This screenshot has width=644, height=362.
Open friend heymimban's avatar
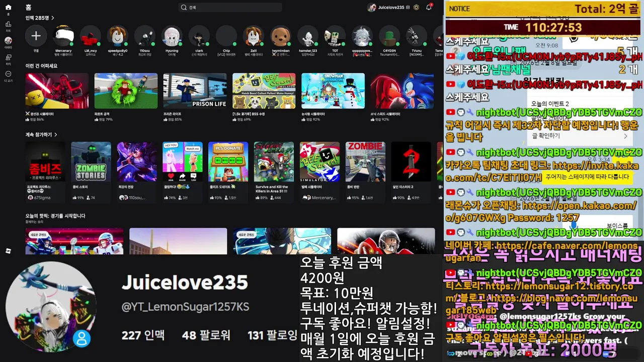pyautogui.click(x=281, y=36)
